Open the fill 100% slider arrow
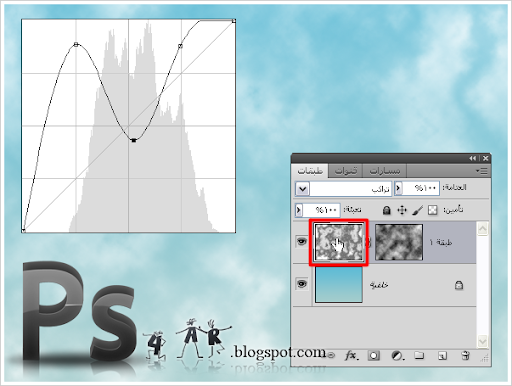Image resolution: width=512 pixels, height=386 pixels. (298, 210)
